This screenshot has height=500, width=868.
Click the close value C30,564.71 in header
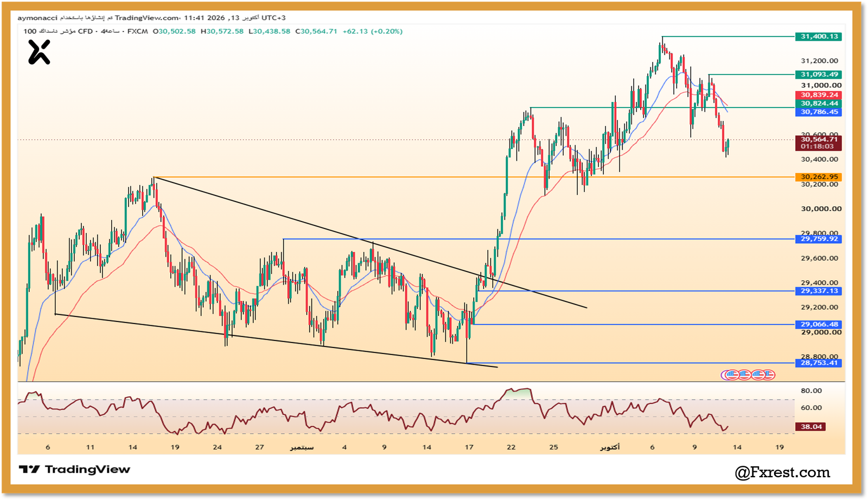[316, 31]
